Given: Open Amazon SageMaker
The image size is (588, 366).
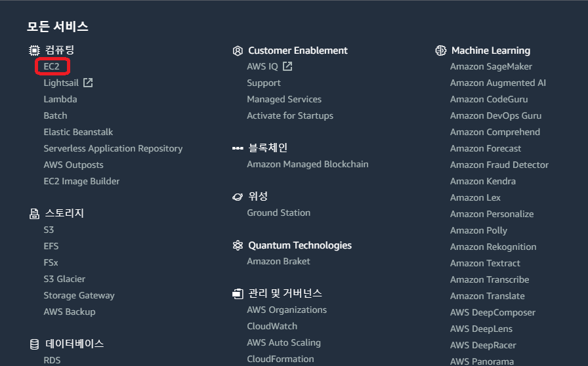Looking at the screenshot, I should 491,66.
